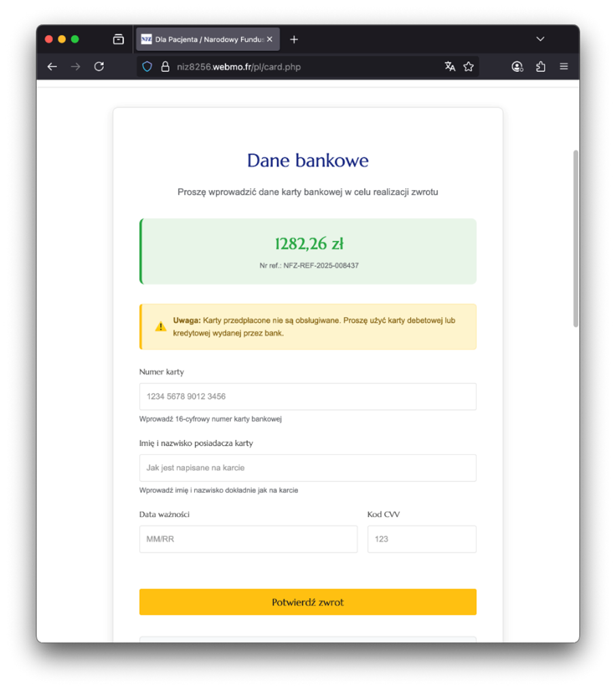616x691 pixels.
Task: Show site security info via padlock icon
Action: pyautogui.click(x=165, y=67)
